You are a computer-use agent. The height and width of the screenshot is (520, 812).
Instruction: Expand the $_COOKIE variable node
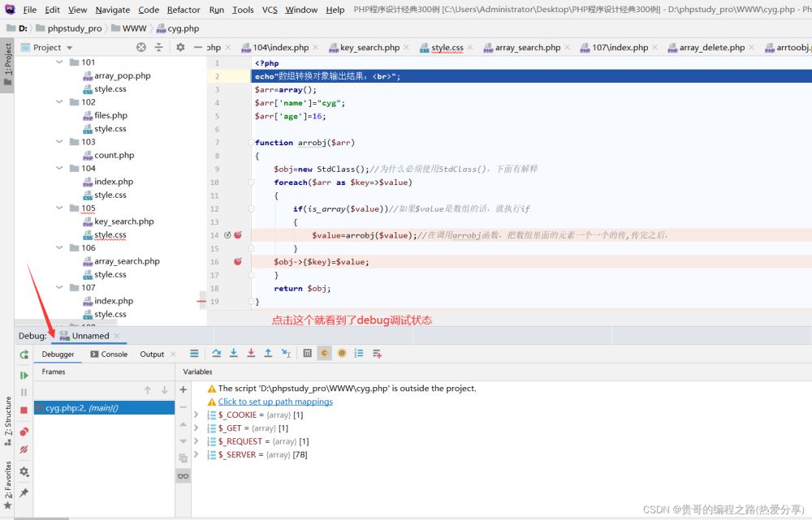(196, 415)
